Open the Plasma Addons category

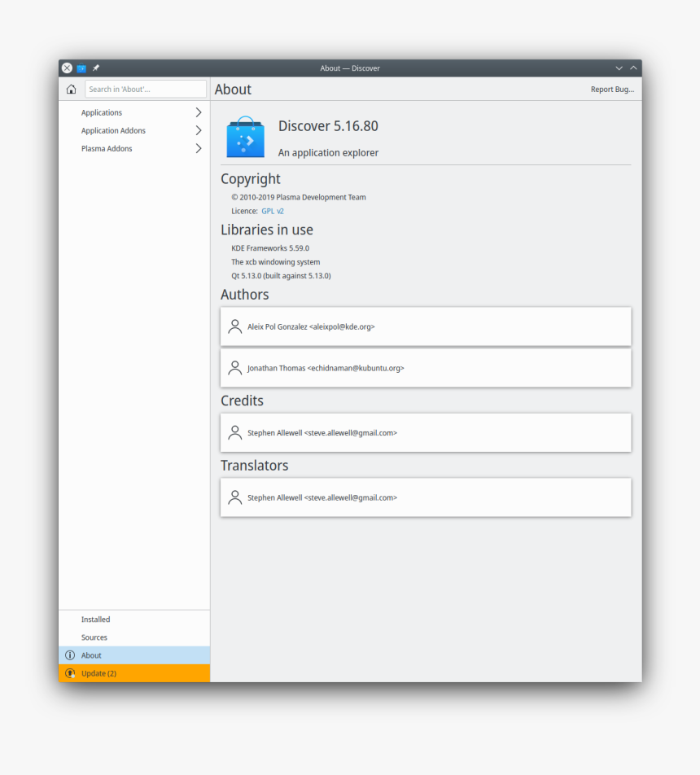tap(134, 148)
